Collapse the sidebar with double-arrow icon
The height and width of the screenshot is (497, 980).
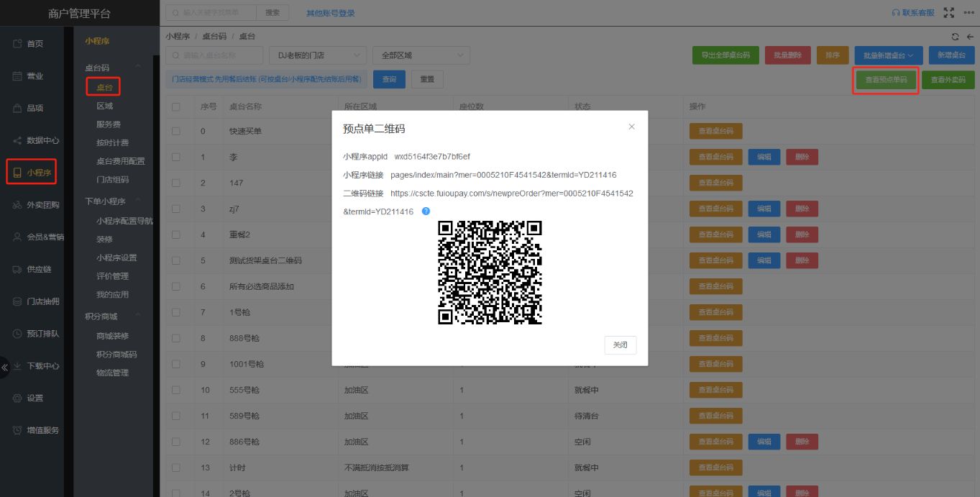(x=4, y=367)
